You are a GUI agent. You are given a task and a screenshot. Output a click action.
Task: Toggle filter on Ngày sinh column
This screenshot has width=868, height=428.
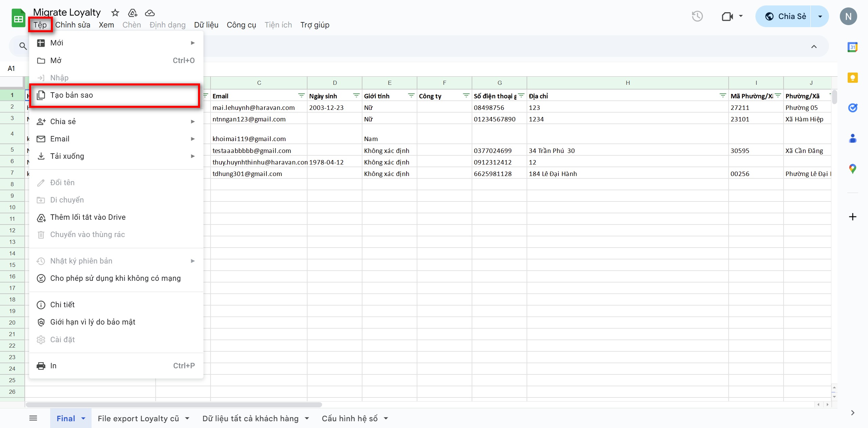(356, 96)
